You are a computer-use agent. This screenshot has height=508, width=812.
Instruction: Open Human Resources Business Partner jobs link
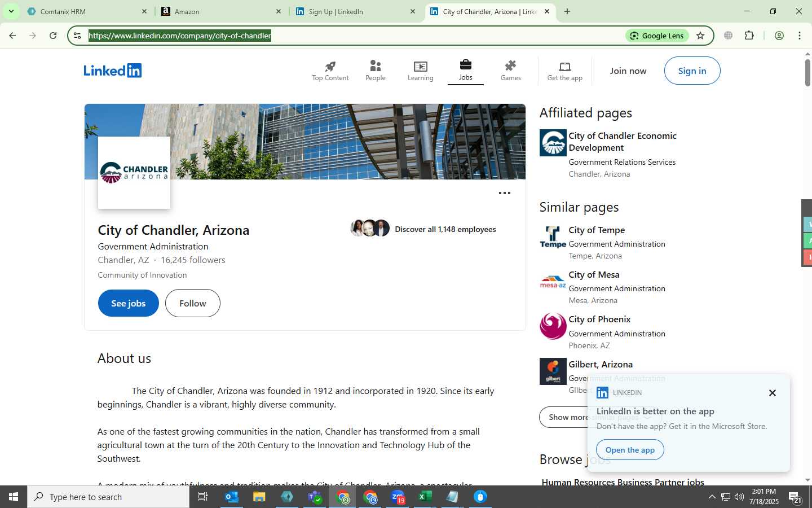pyautogui.click(x=623, y=482)
